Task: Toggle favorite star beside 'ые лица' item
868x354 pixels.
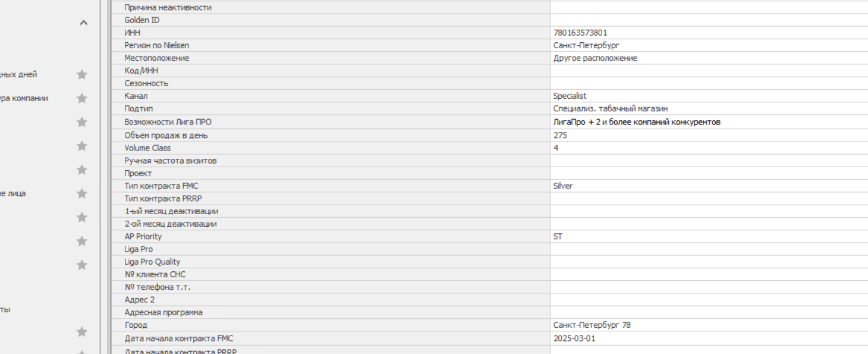Action: click(82, 193)
